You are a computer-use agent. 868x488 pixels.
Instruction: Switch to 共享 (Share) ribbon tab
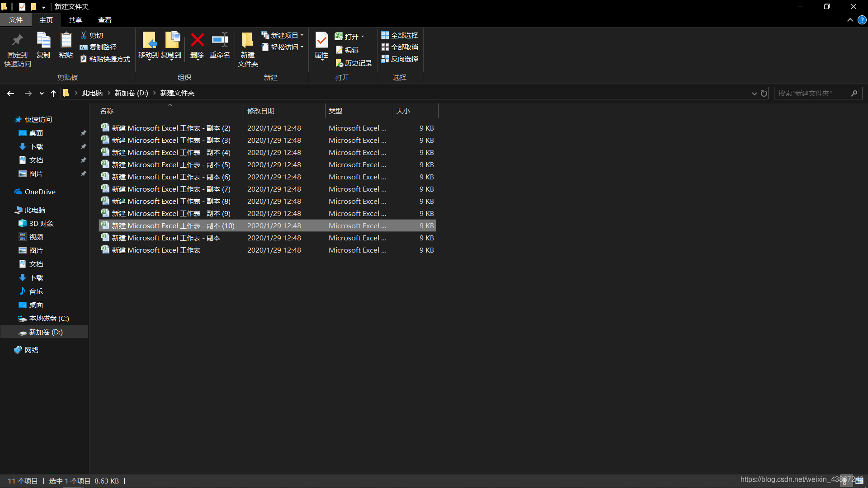coord(75,20)
